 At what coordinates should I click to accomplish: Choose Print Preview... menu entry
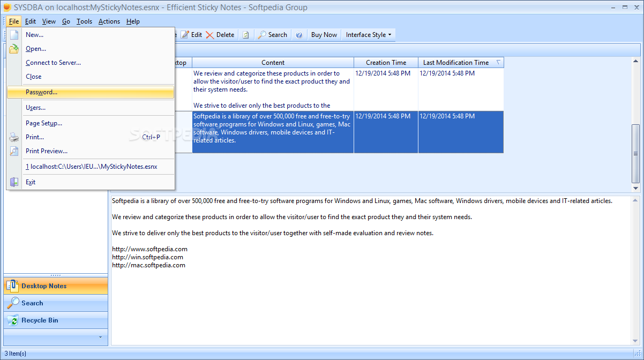coord(90,151)
